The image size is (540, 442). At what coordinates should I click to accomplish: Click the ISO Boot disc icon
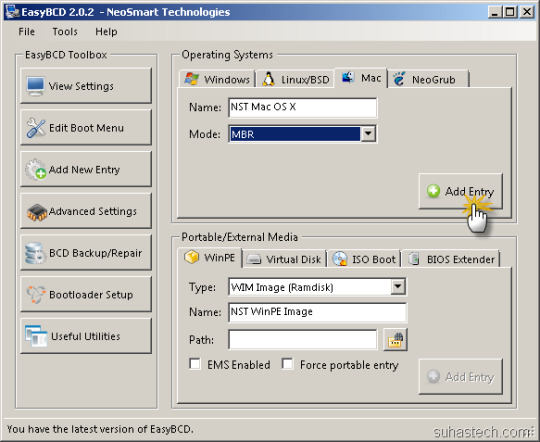pyautogui.click(x=340, y=259)
